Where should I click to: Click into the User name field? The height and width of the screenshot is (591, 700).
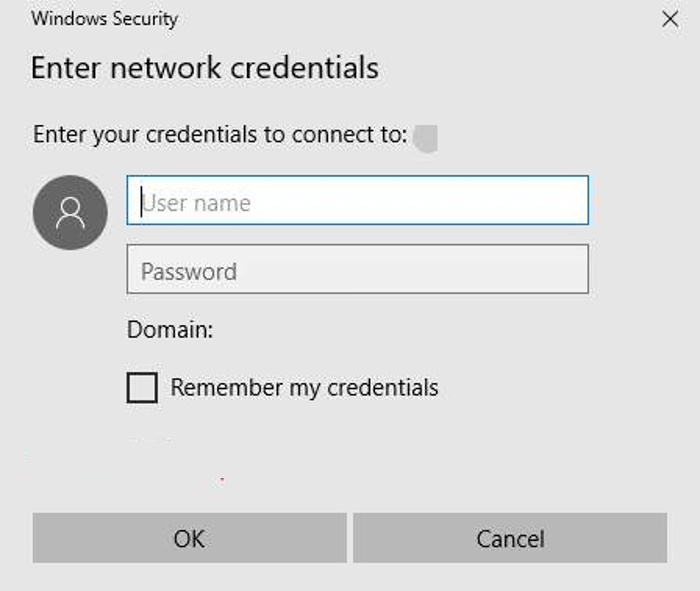pyautogui.click(x=357, y=201)
